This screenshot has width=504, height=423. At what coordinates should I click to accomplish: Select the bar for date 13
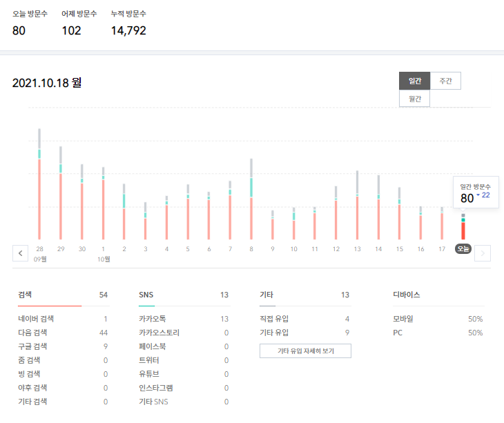(x=357, y=205)
